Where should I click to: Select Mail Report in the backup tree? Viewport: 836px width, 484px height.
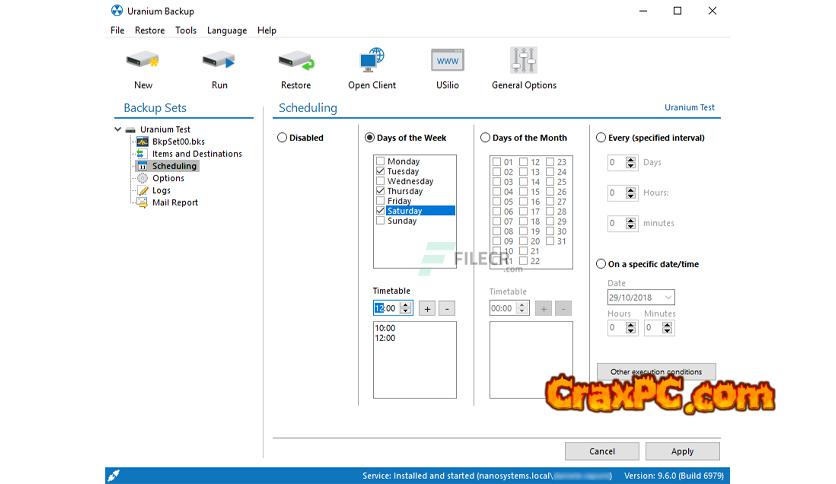point(174,203)
